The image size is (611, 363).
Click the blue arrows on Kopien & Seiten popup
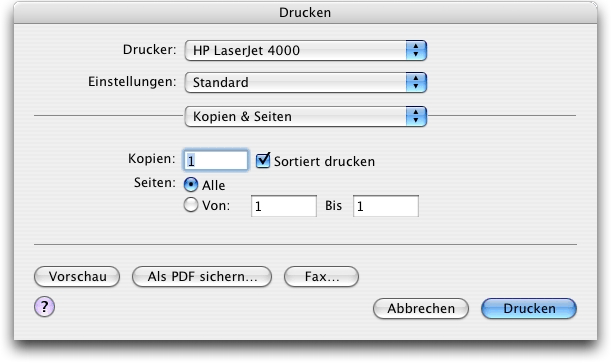click(x=416, y=116)
